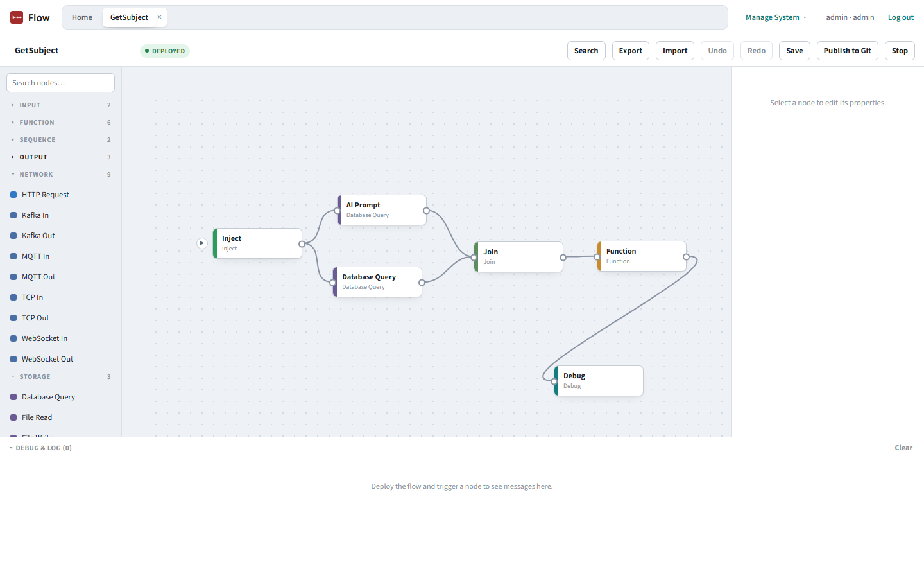The width and height of the screenshot is (924, 578).
Task: Stop the deployed flow
Action: (900, 51)
